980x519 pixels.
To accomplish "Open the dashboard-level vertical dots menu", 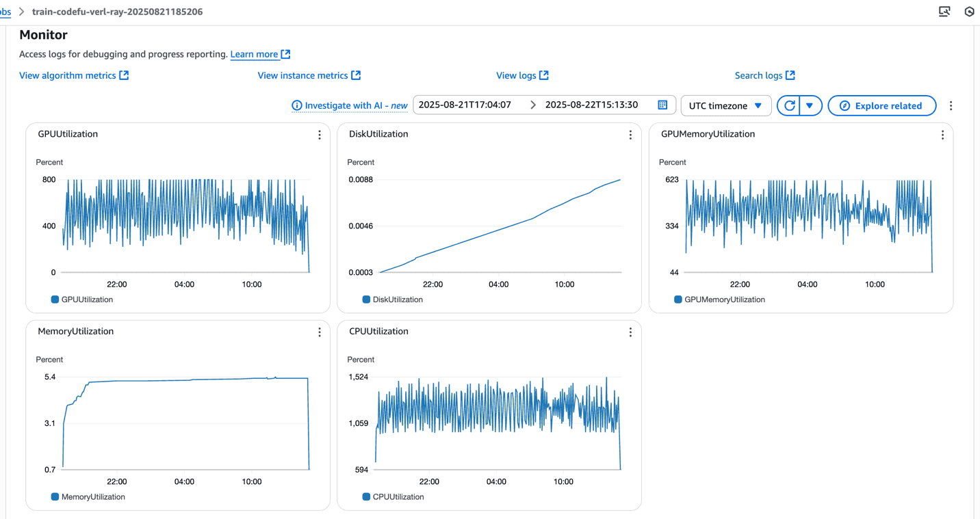I will click(x=951, y=106).
